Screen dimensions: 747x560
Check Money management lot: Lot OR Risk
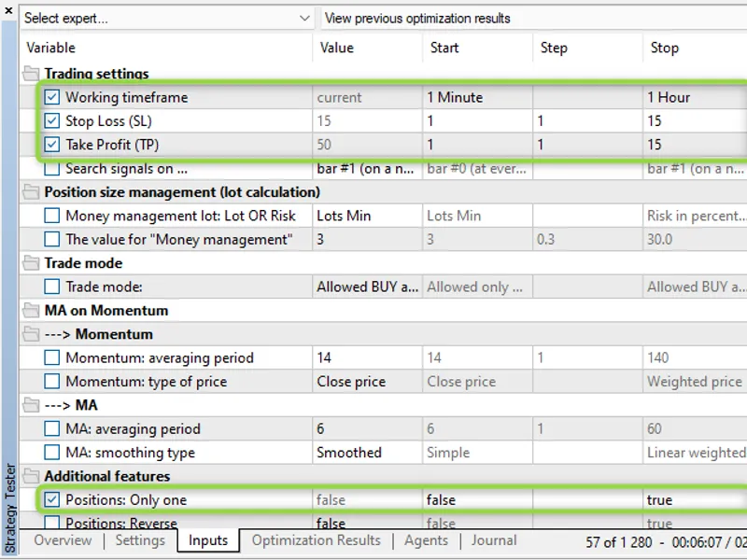point(52,216)
